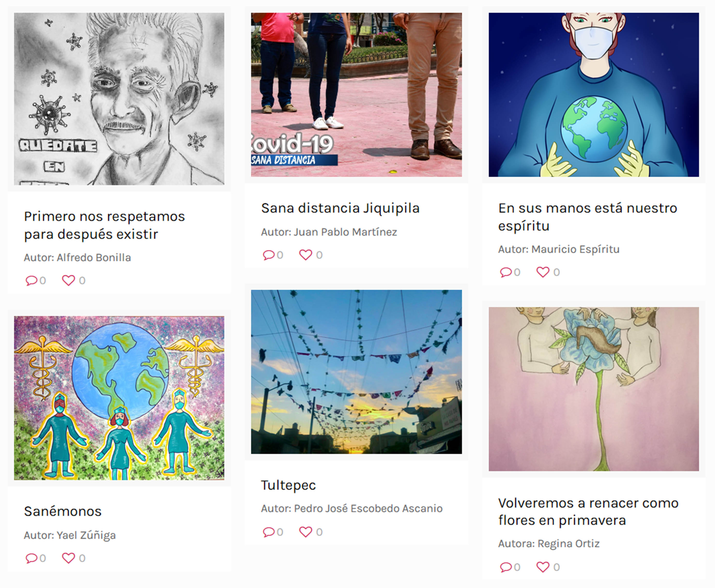Screen dimensions: 715x588
Task: Open the 'Tultepec' post title
Action: click(x=288, y=485)
